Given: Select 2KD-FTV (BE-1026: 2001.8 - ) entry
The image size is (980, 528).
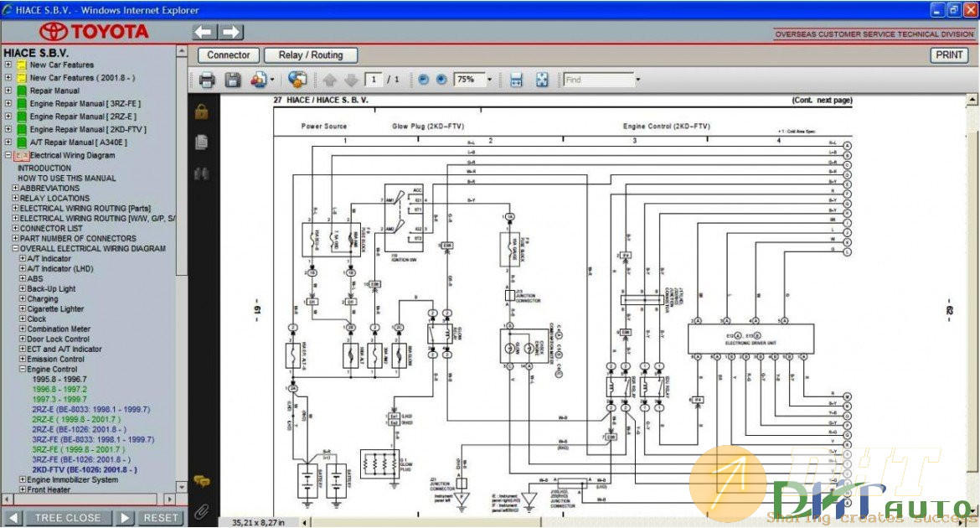Looking at the screenshot, I should click(x=85, y=470).
